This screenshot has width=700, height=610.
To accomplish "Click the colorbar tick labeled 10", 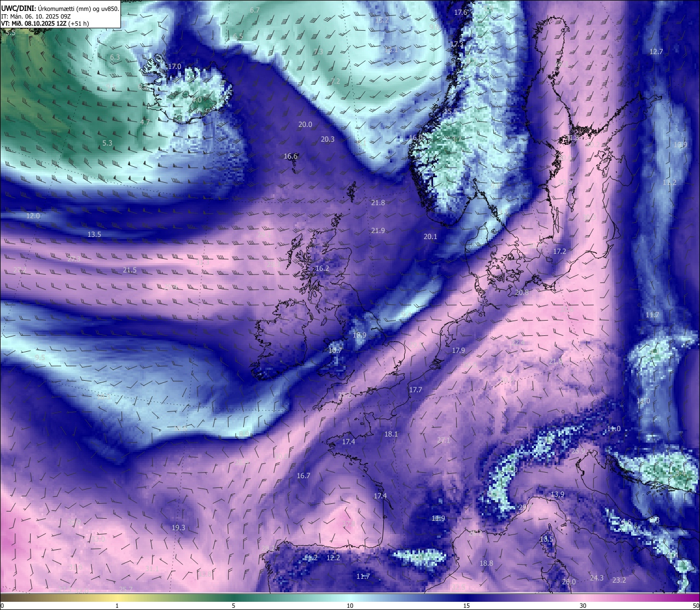I will point(350,606).
